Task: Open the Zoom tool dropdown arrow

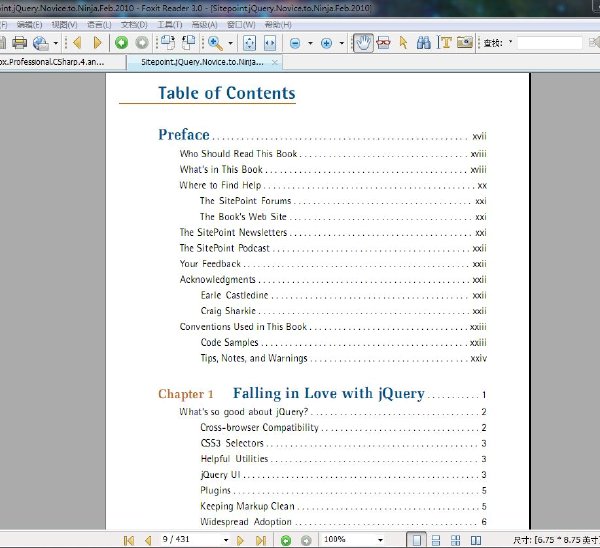Action: coord(230,43)
